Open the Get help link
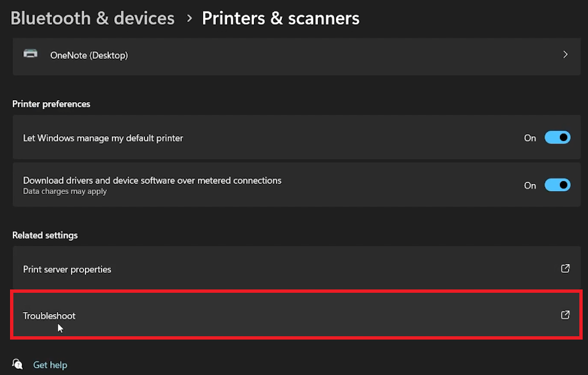The width and height of the screenshot is (588, 375). pos(50,365)
